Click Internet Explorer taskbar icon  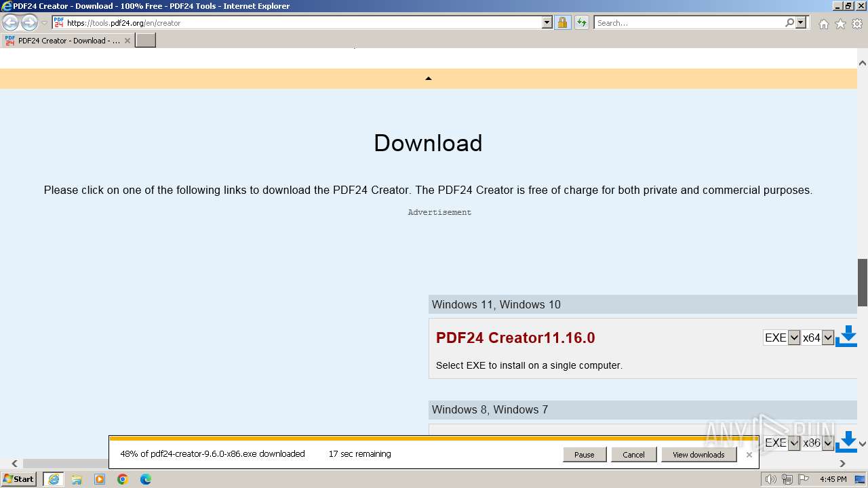click(x=53, y=479)
